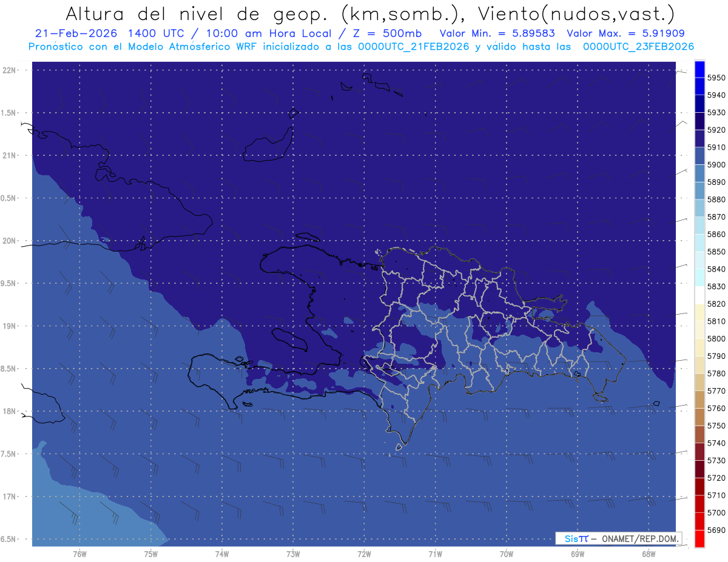Screen dimensions: 728x562
Task: Click the 75W longitude label
Action: point(150,554)
